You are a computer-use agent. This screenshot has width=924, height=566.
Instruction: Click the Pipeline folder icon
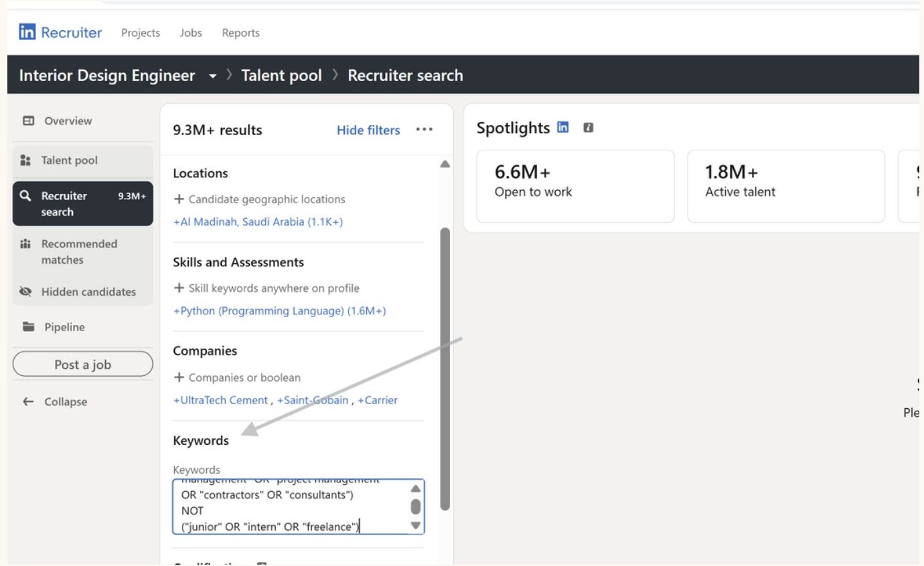tap(29, 327)
